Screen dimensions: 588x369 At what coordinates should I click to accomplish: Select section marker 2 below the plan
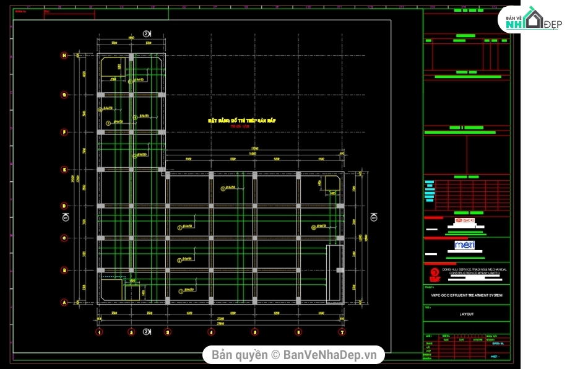click(x=146, y=331)
